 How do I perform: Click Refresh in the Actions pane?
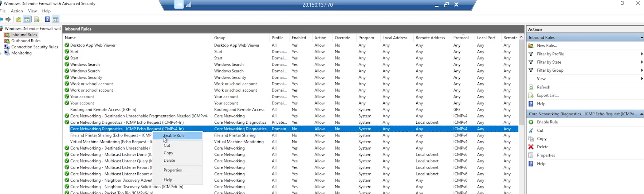pos(543,87)
